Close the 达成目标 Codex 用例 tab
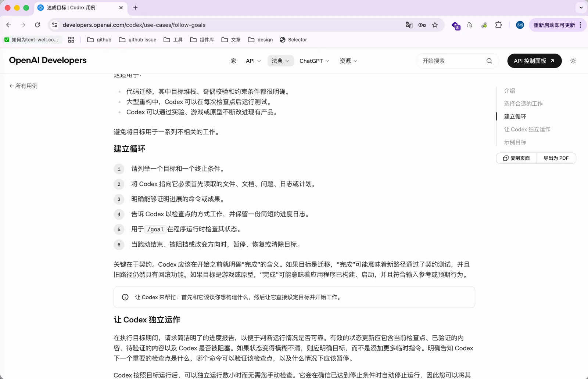 pos(121,7)
